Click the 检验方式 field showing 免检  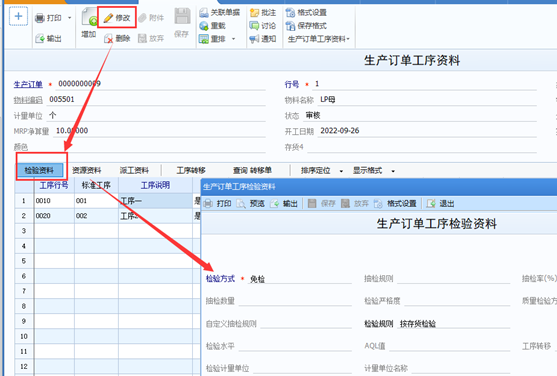[x=299, y=279]
